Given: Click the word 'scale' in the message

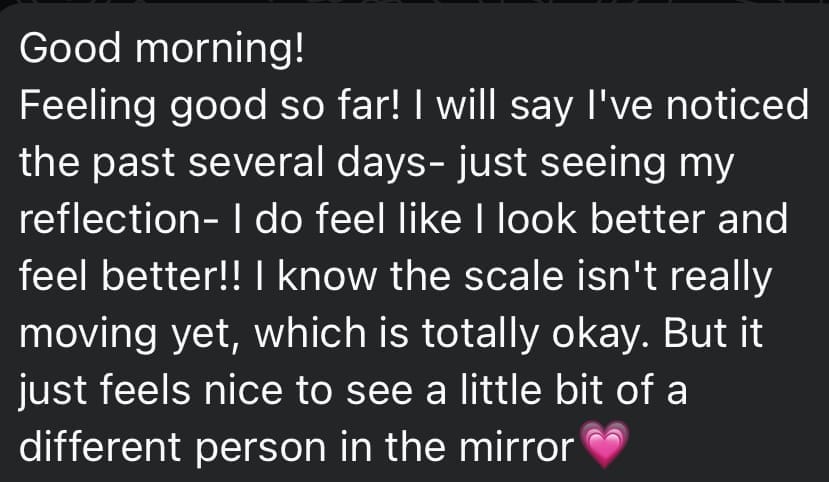Looking at the screenshot, I should point(514,276).
